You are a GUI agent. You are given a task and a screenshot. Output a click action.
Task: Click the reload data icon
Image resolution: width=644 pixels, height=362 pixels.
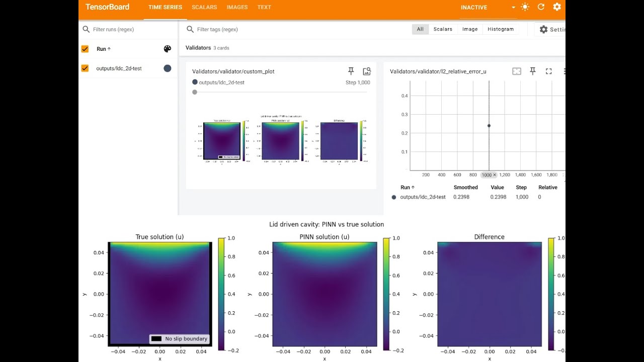coord(541,7)
